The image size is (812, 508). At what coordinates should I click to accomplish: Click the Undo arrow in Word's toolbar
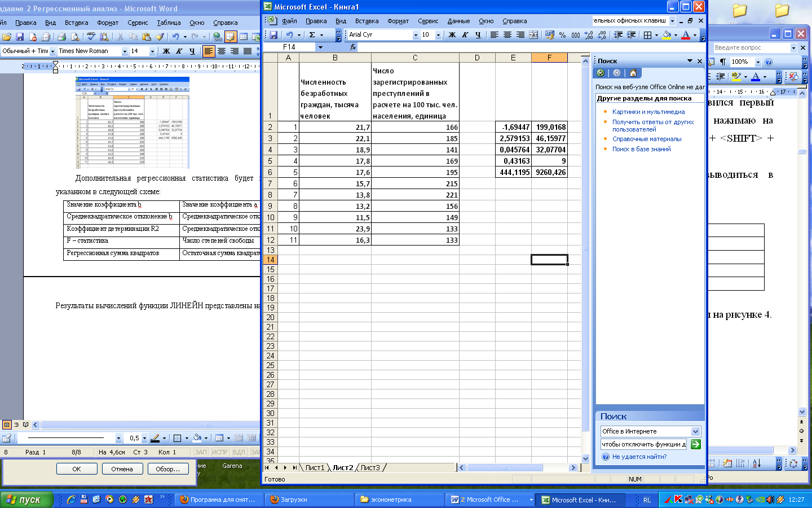tap(175, 37)
